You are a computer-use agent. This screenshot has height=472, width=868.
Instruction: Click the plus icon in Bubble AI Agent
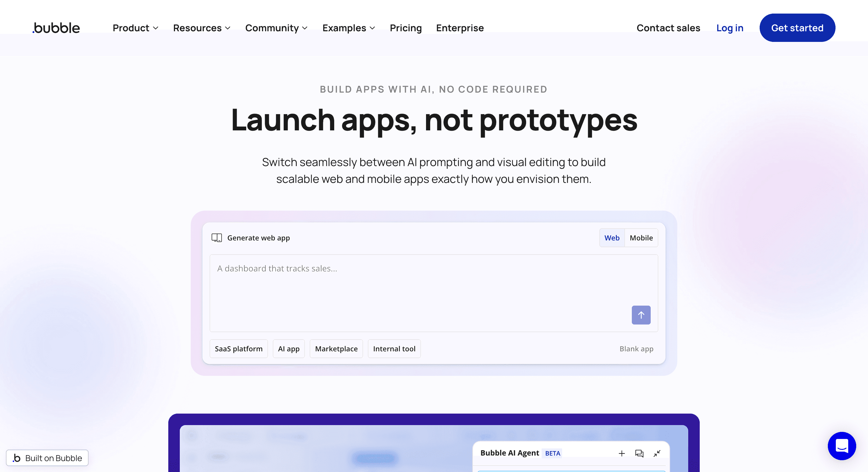622,453
